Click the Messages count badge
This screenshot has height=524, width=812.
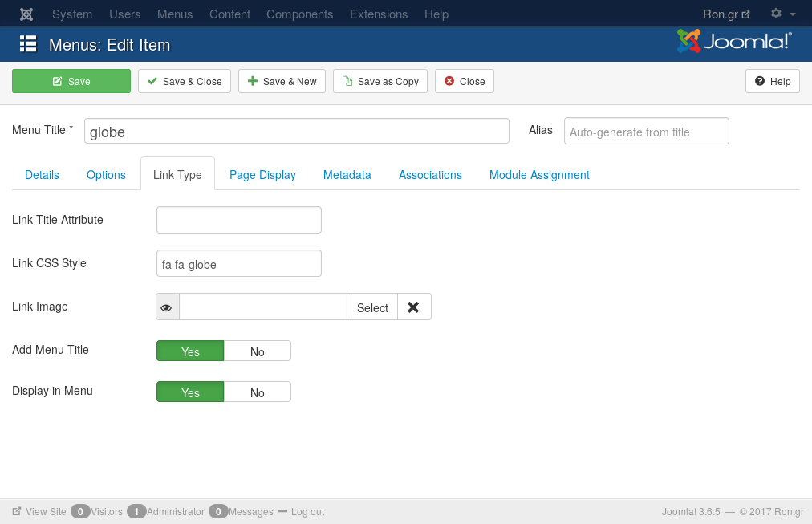pyautogui.click(x=218, y=512)
